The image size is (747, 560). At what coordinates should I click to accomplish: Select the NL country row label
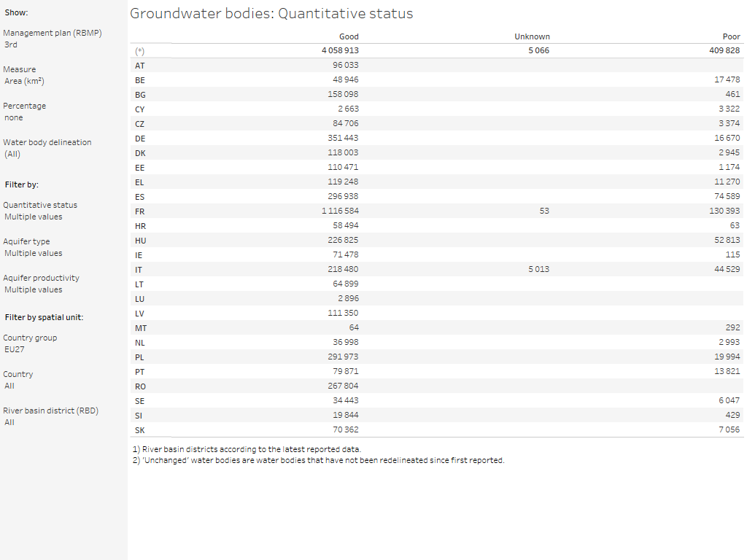click(139, 343)
